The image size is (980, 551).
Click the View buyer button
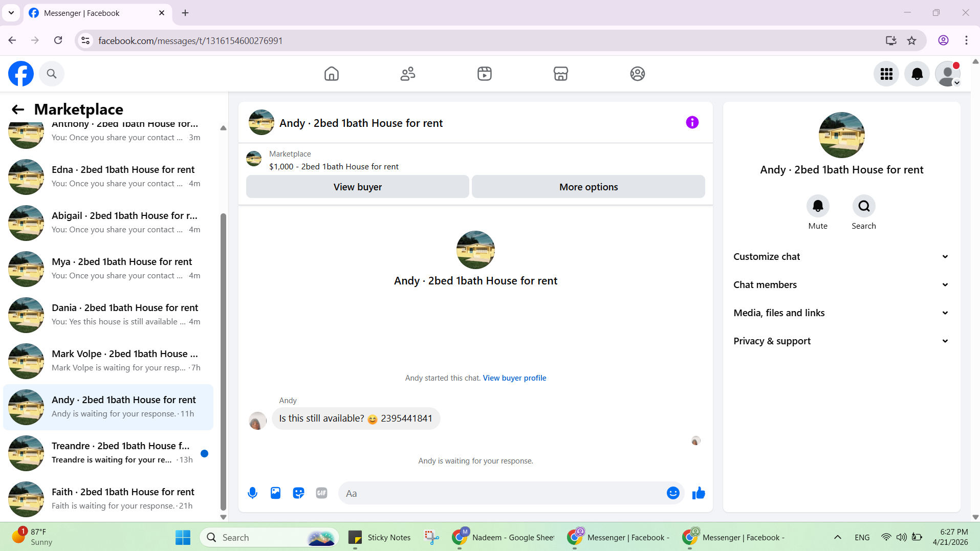(x=358, y=187)
